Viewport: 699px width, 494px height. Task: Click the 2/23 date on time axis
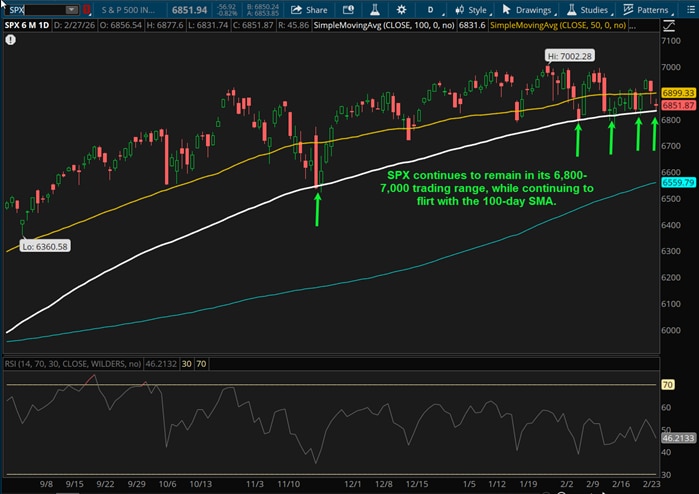coord(651,484)
